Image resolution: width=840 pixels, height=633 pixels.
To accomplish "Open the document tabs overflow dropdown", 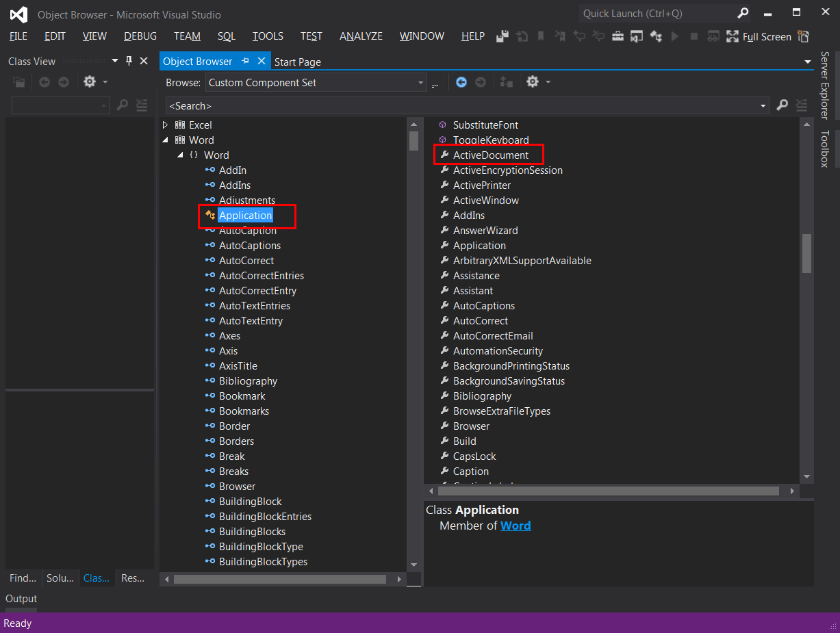I will pyautogui.click(x=808, y=62).
